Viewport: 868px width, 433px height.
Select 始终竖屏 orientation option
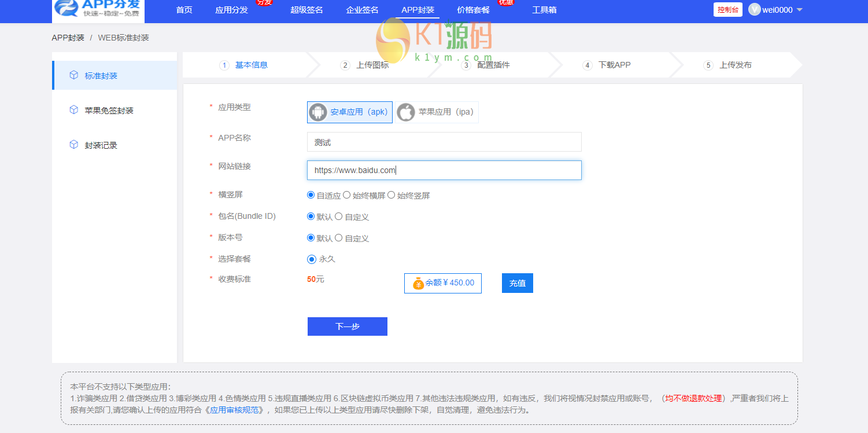click(x=391, y=195)
